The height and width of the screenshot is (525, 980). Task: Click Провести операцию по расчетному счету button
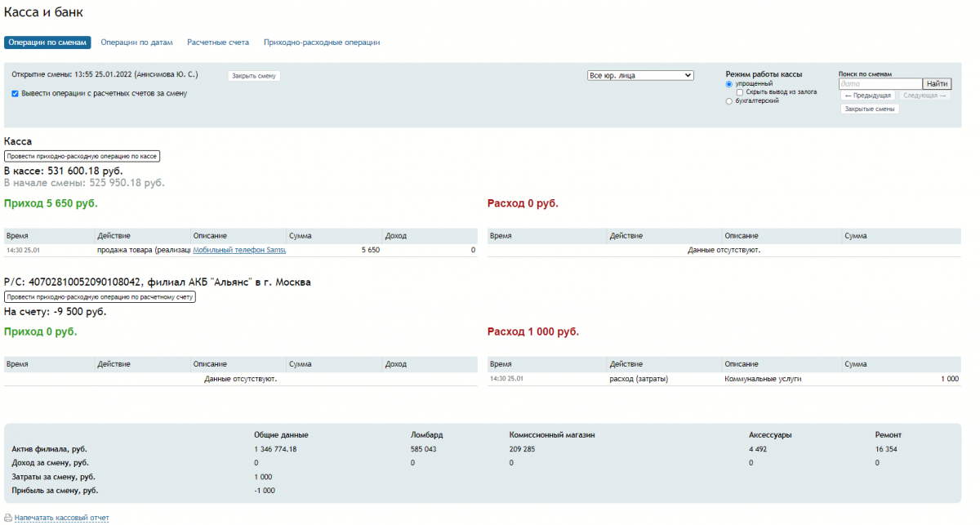[x=100, y=297]
